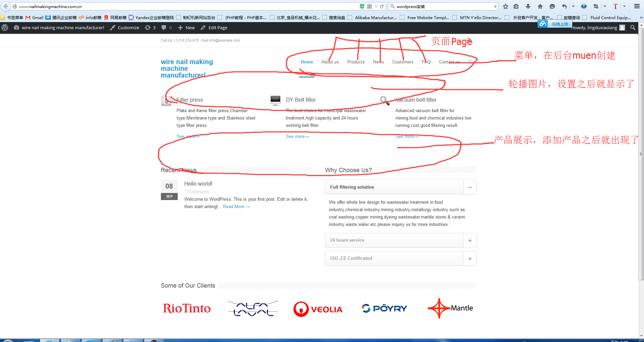The image size is (644, 342).
Task: Open the Contact us menu item
Action: pyautogui.click(x=449, y=62)
